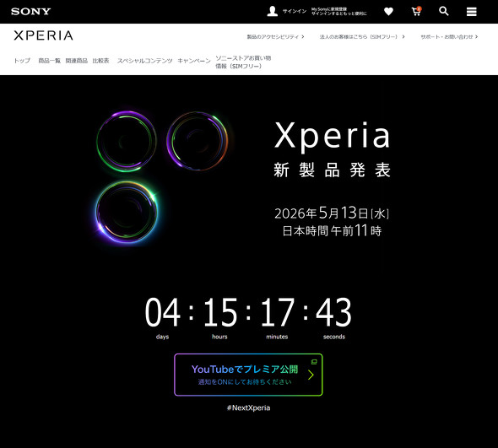498x448 pixels.
Task: Click the 2026年5月13日[水] date text
Action: tap(332, 213)
